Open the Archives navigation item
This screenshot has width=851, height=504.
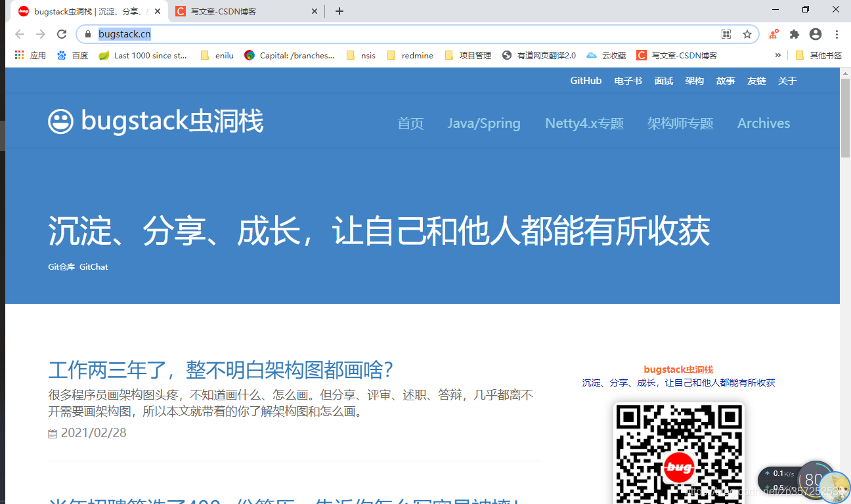point(764,123)
